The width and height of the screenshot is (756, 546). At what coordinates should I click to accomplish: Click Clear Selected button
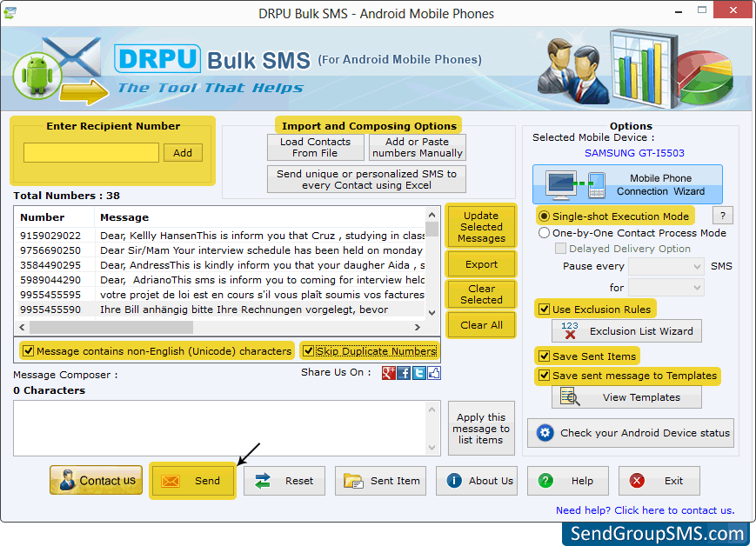[x=481, y=294]
